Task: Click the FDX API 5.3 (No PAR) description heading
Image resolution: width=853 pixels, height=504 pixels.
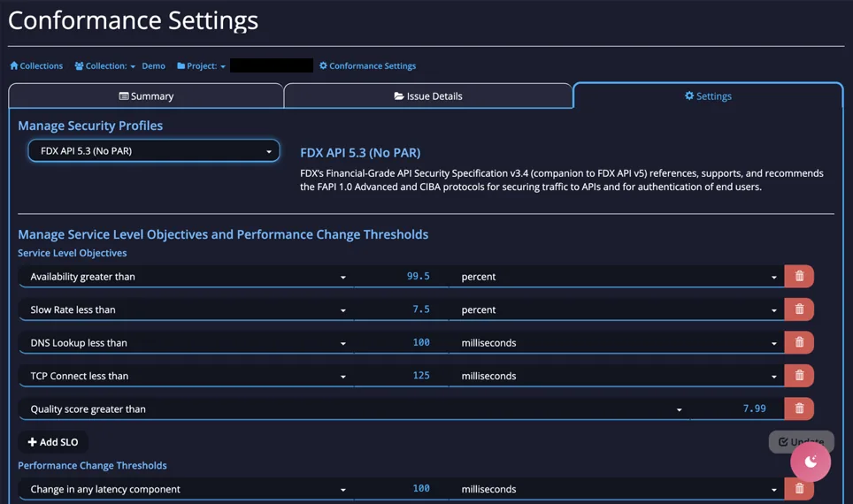Action: click(x=360, y=153)
